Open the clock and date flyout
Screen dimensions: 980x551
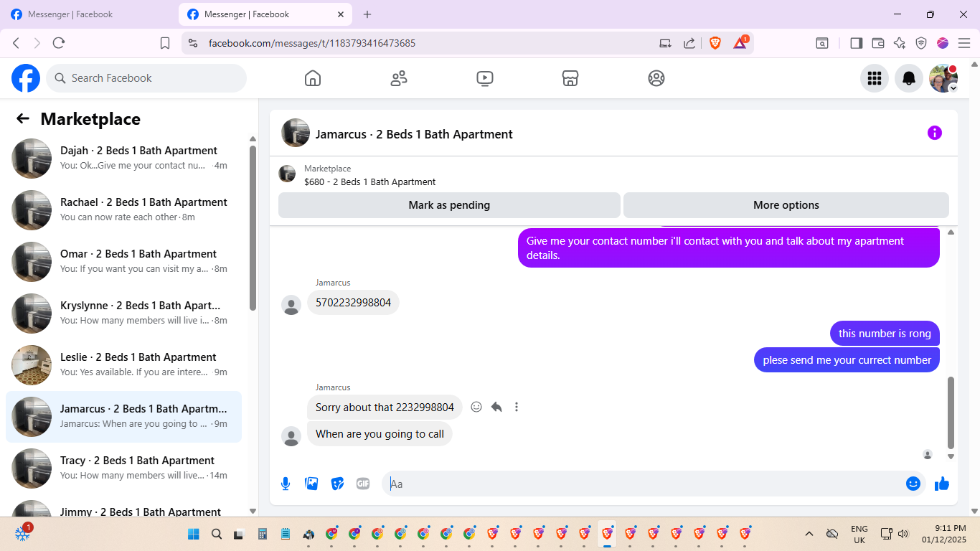[943, 534]
